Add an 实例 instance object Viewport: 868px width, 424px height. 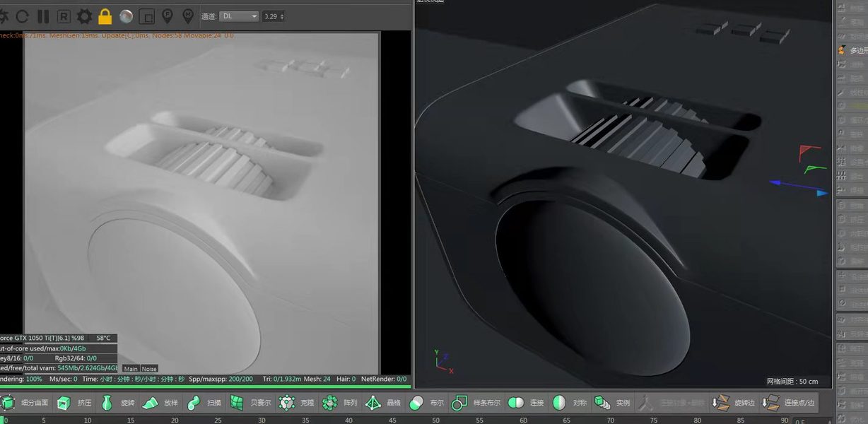(x=612, y=403)
